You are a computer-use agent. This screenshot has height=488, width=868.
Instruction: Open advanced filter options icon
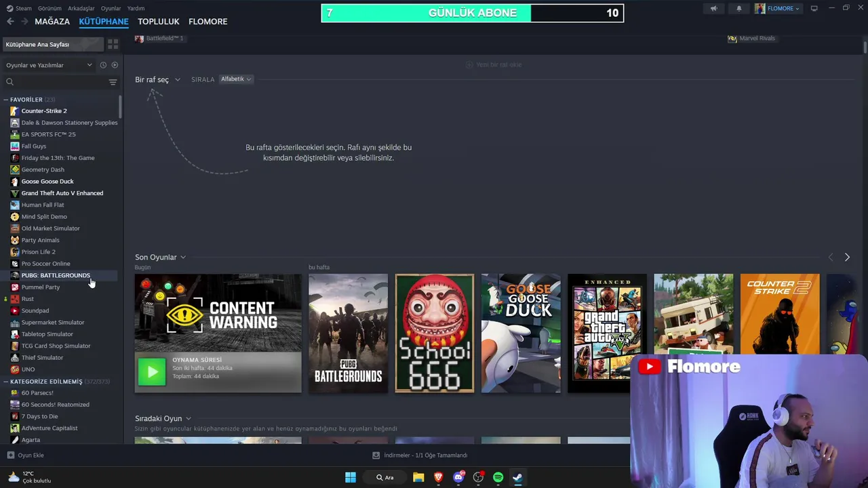click(x=113, y=82)
